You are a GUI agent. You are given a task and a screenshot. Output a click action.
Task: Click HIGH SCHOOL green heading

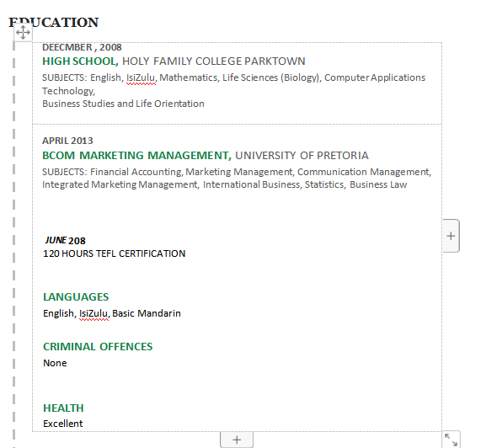pyautogui.click(x=80, y=61)
